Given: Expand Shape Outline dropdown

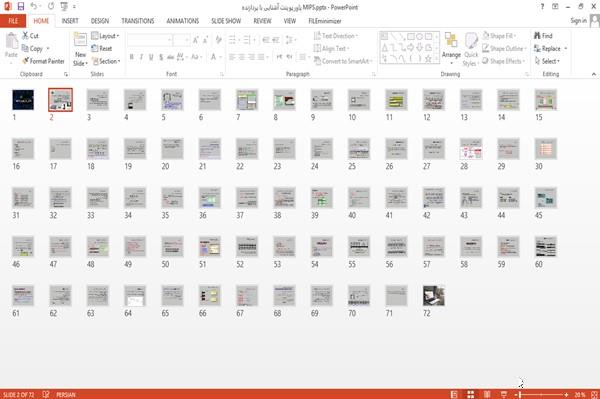Looking at the screenshot, I should [505, 49].
